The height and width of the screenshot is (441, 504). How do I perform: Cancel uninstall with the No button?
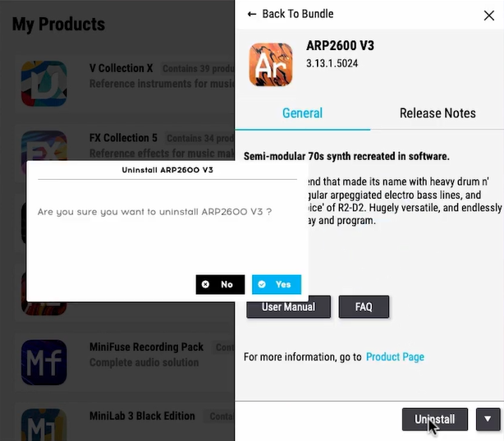point(220,284)
